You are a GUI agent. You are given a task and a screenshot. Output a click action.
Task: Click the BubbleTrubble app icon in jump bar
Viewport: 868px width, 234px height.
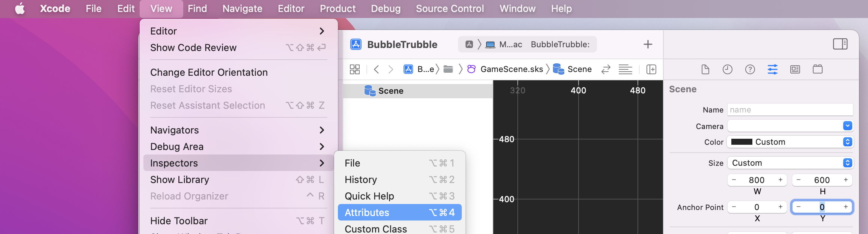point(408,69)
